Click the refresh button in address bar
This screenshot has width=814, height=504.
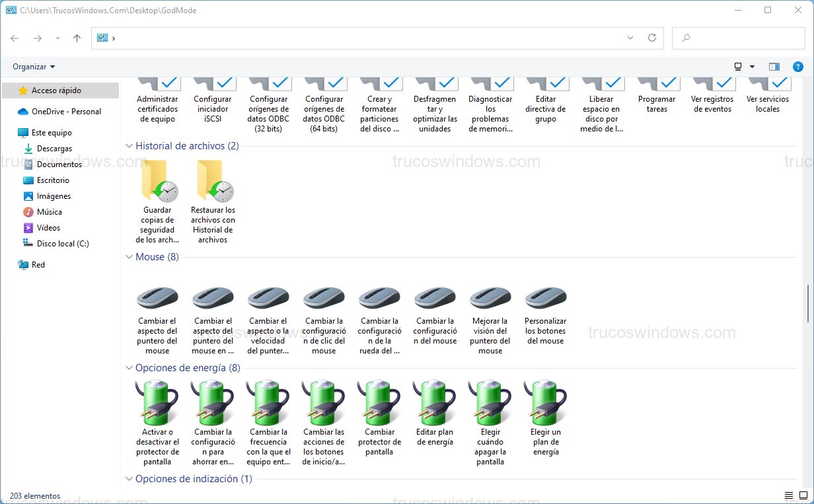[x=652, y=38]
